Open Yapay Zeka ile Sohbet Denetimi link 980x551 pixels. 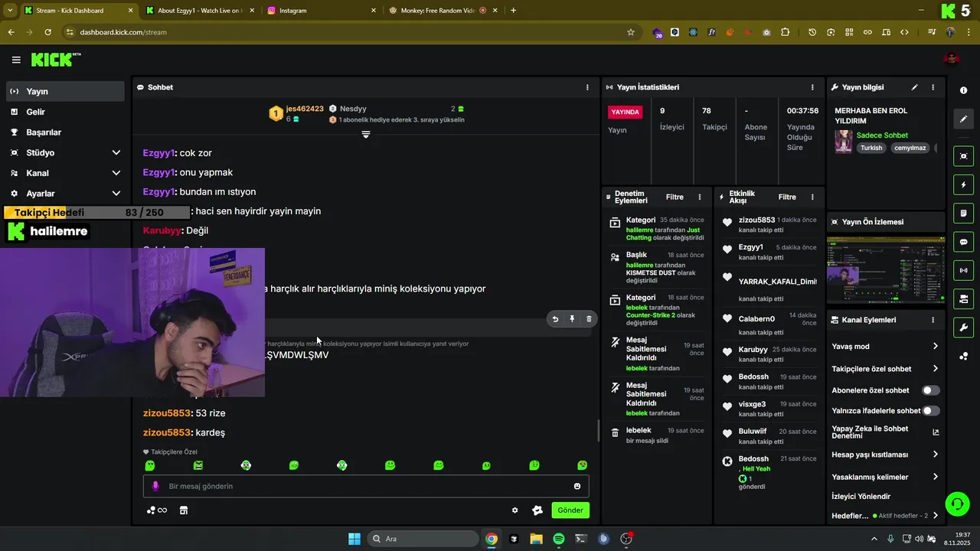pyautogui.click(x=885, y=432)
